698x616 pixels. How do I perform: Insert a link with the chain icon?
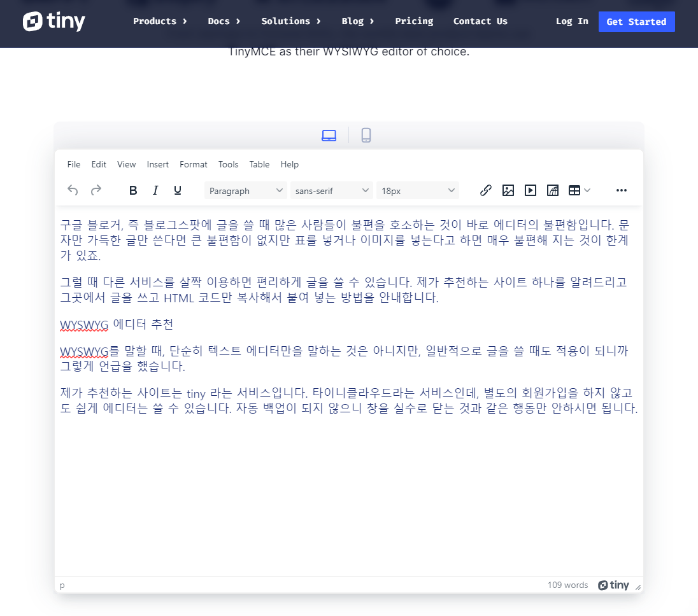(486, 190)
